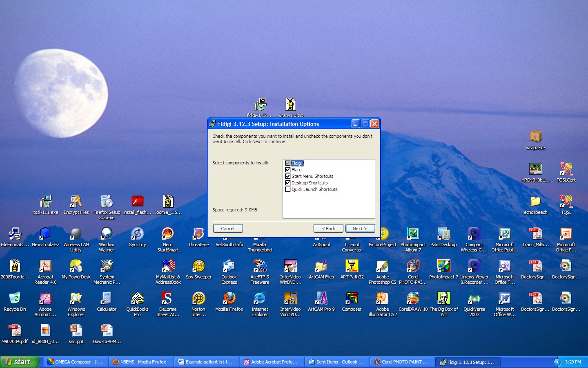Select Wireless LAN Utility icon
588x368 pixels.
(76, 234)
